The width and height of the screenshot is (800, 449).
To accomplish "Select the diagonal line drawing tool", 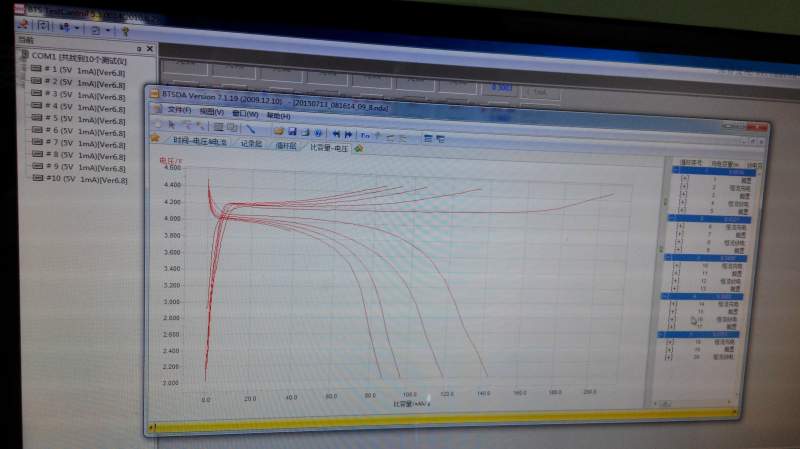I will click(251, 129).
